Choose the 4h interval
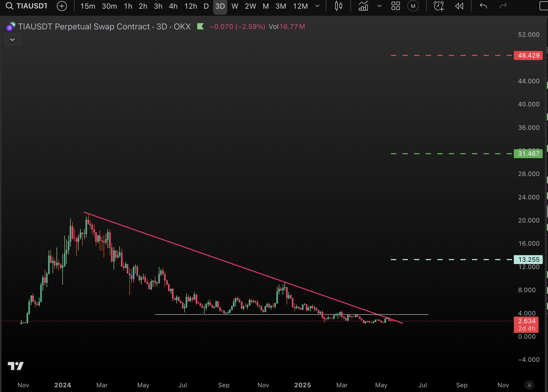 coord(173,6)
